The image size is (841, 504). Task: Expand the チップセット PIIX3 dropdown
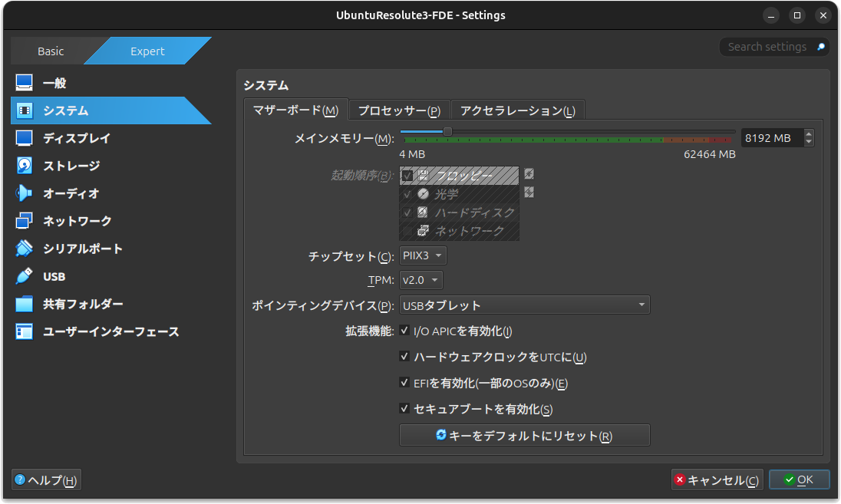click(x=423, y=255)
